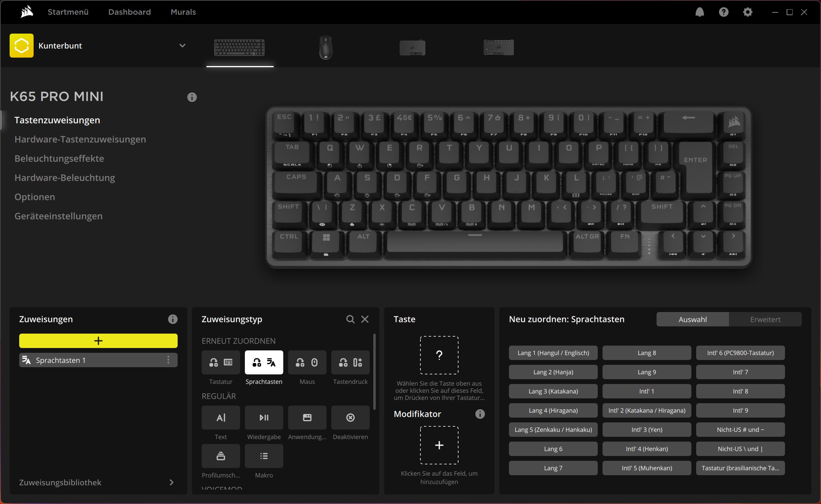Select the fourth device thumbnail
Viewport: 821px width, 504px height.
pyautogui.click(x=499, y=47)
